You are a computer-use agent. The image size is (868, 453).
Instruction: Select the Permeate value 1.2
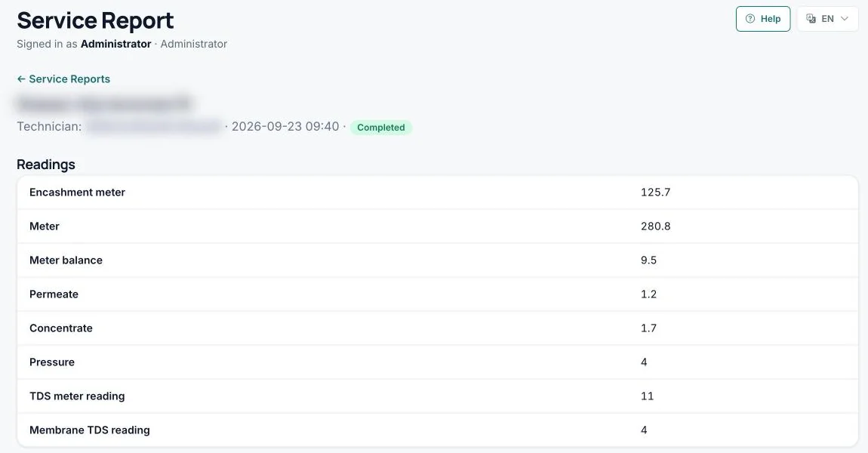pos(649,294)
